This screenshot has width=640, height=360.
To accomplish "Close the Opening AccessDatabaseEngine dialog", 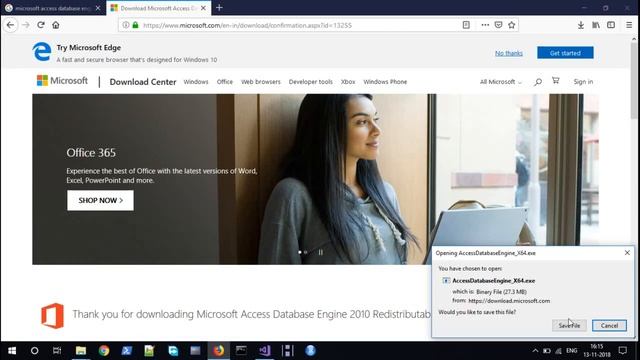I will tap(627, 253).
